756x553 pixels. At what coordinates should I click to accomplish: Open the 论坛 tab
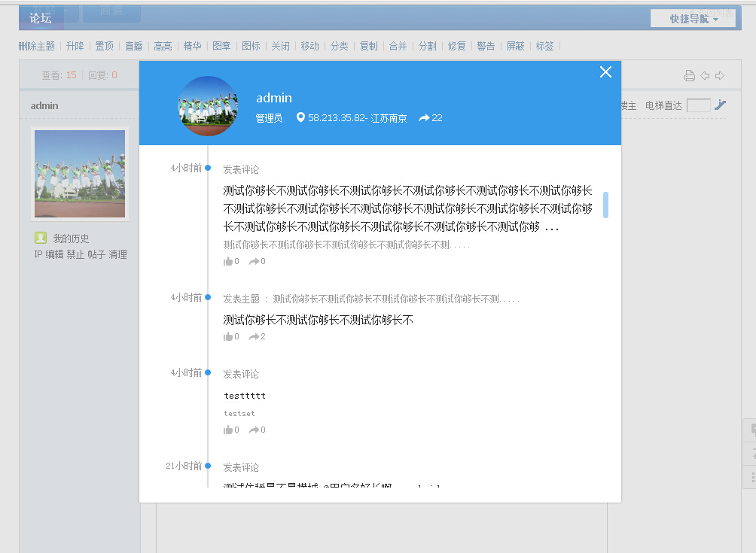pos(41,18)
